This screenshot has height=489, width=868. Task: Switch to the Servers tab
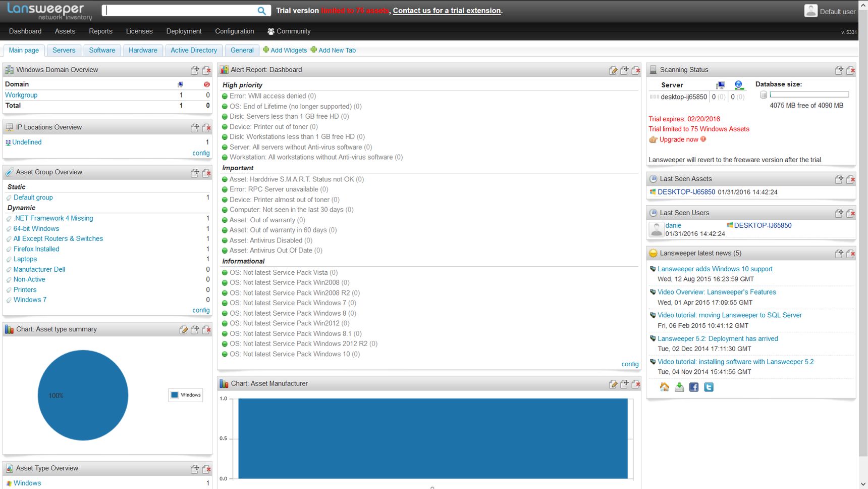(x=64, y=50)
